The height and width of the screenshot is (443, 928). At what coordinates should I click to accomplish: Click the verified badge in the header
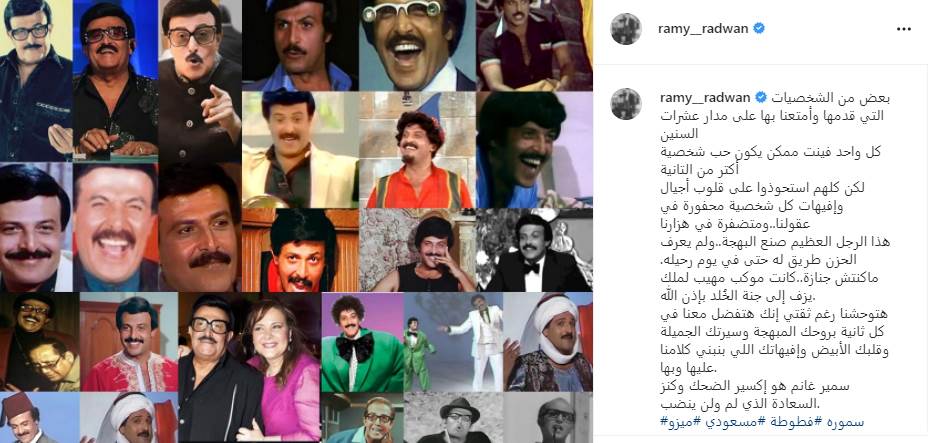pos(758,29)
